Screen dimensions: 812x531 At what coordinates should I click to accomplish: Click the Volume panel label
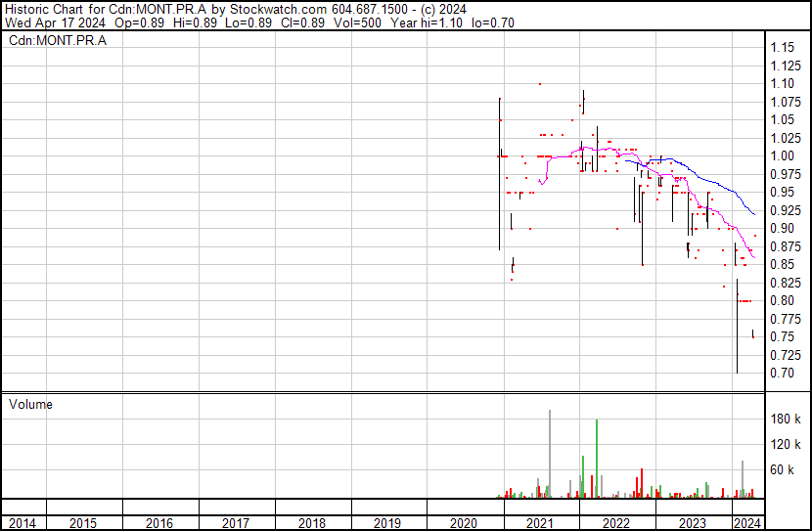[30, 404]
